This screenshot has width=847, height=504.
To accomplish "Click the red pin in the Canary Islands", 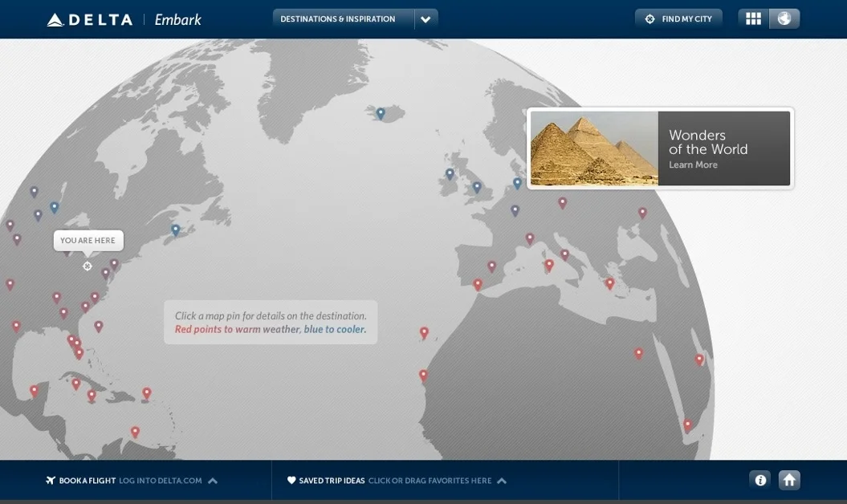I will [x=424, y=333].
